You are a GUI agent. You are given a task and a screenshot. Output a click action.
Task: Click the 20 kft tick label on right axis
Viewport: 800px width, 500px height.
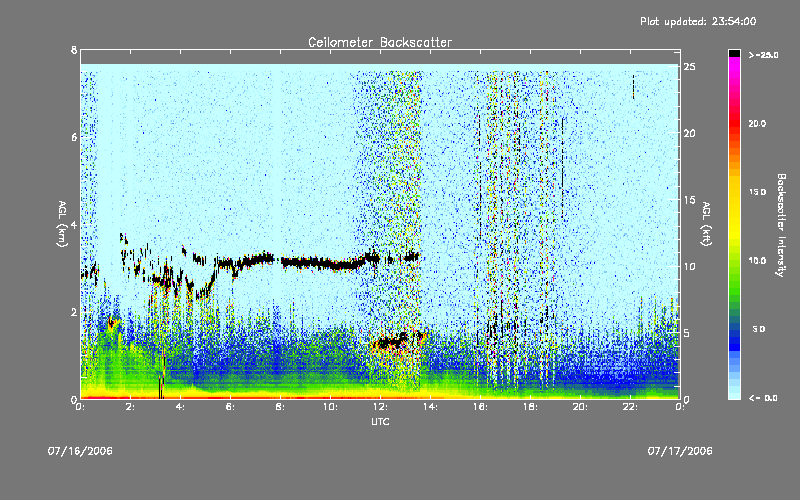tap(689, 133)
